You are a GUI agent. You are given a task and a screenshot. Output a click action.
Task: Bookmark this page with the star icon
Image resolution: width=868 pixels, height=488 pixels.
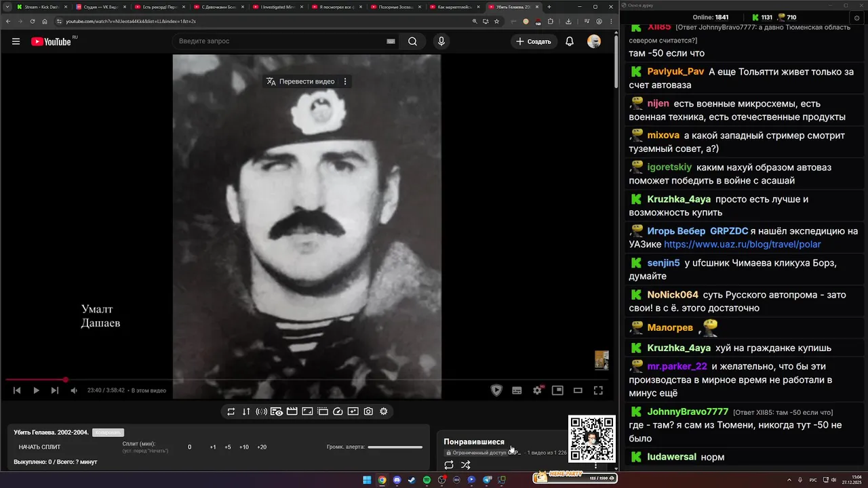point(496,21)
